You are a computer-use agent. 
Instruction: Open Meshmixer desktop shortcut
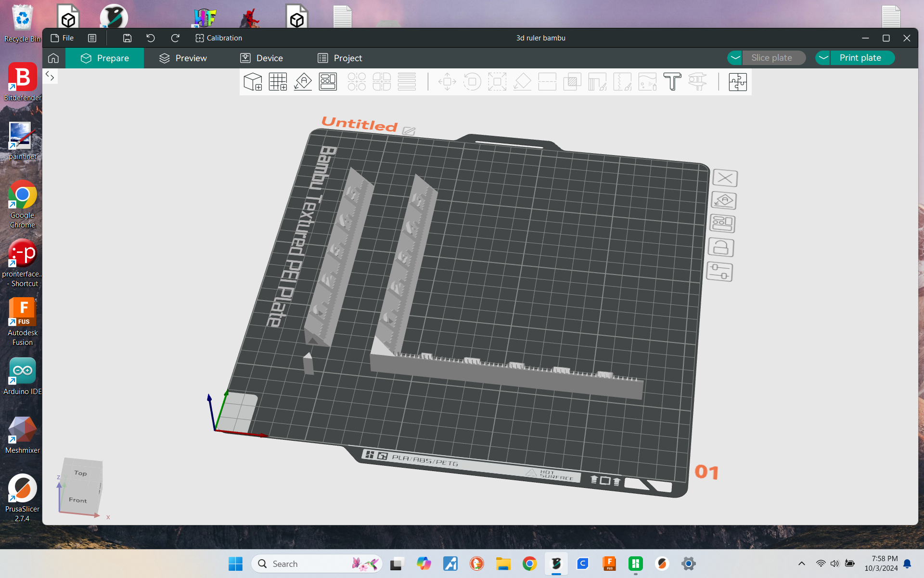pyautogui.click(x=22, y=435)
